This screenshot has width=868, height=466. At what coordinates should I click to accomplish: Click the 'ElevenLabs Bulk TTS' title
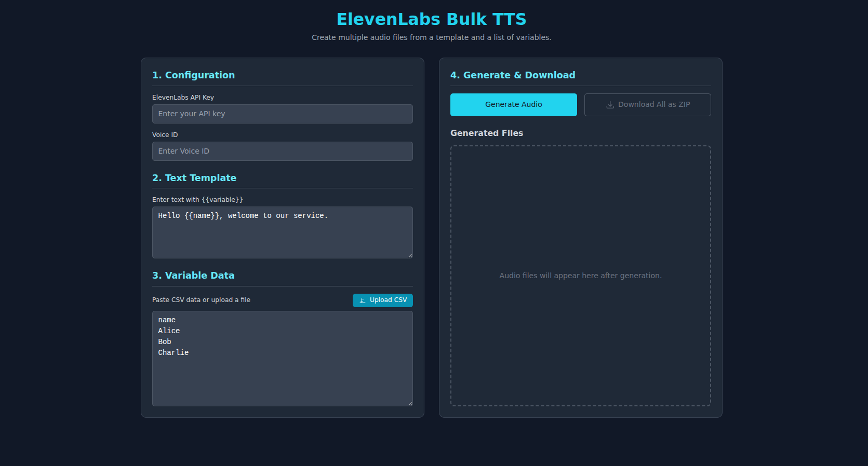click(432, 19)
